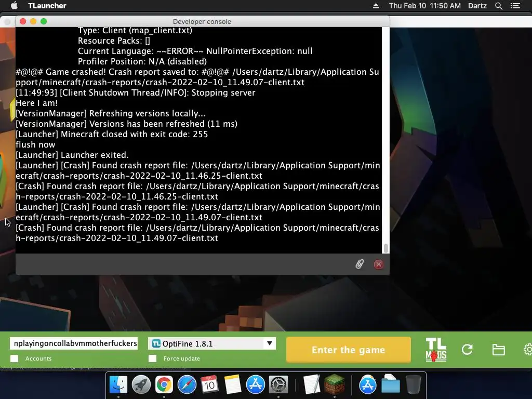Screen dimensions: 532x399
Task: Click the 'Here I am!' log line
Action: [x=37, y=103]
